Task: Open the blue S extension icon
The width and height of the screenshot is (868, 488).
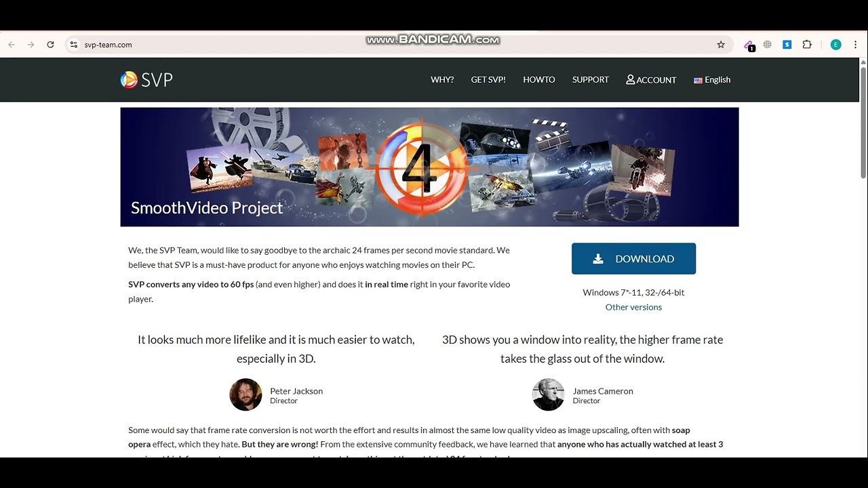Action: 787,45
